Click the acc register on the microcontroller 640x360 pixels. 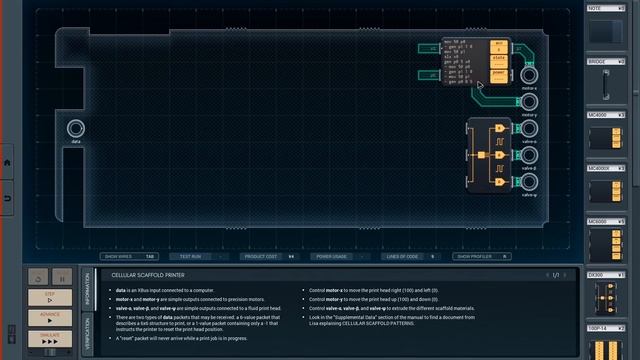(499, 47)
